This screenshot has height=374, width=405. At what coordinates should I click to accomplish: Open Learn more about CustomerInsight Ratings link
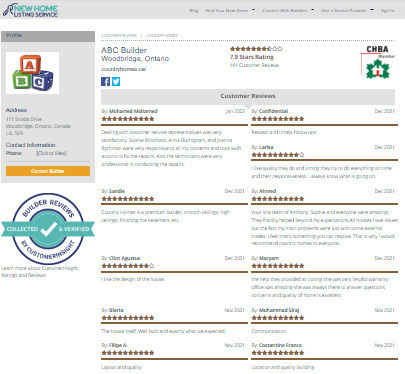tap(39, 271)
